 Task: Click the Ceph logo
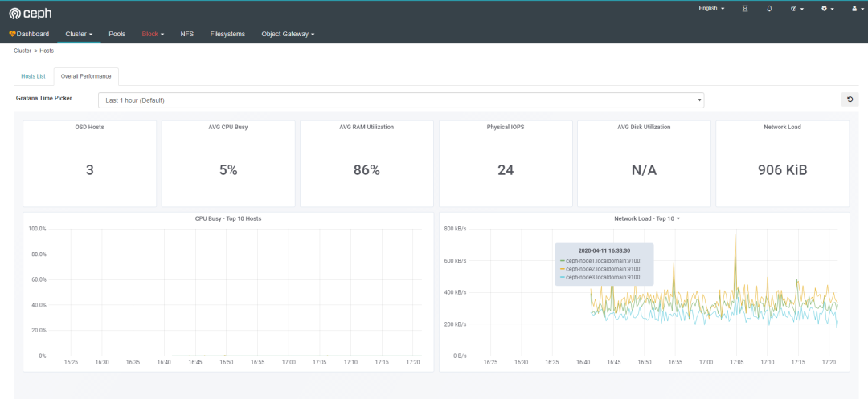tap(30, 13)
